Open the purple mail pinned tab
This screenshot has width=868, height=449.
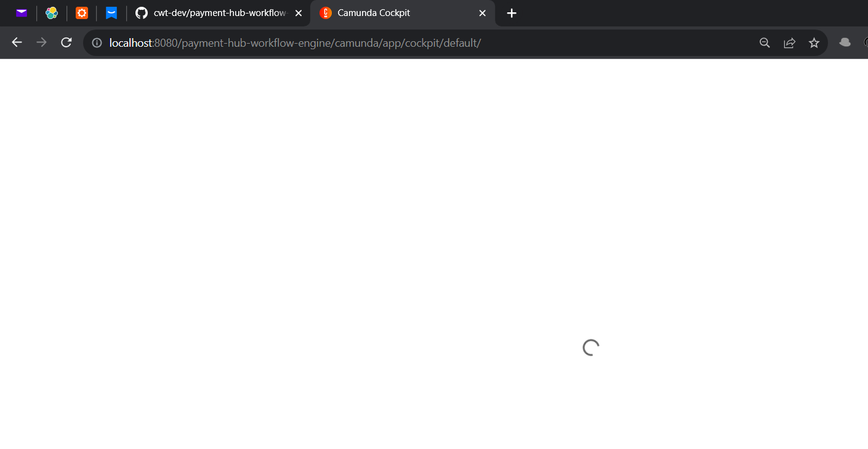[x=22, y=13]
